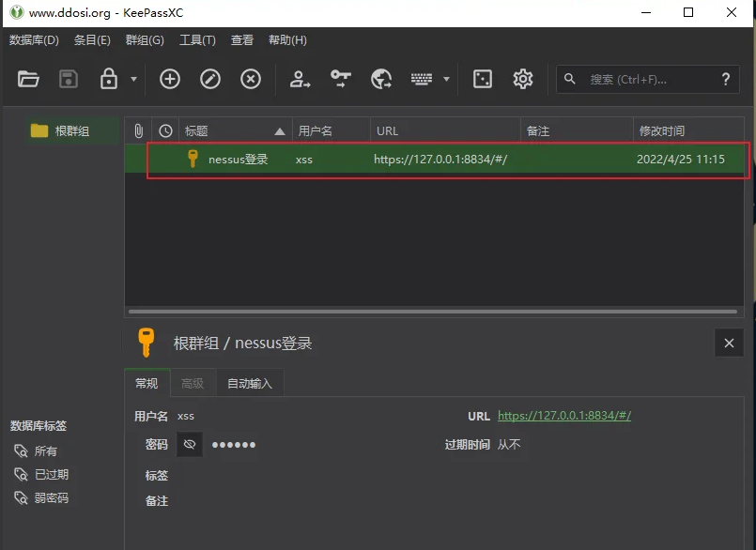Add a new entry with plus icon
This screenshot has height=550, width=756.
(x=170, y=79)
